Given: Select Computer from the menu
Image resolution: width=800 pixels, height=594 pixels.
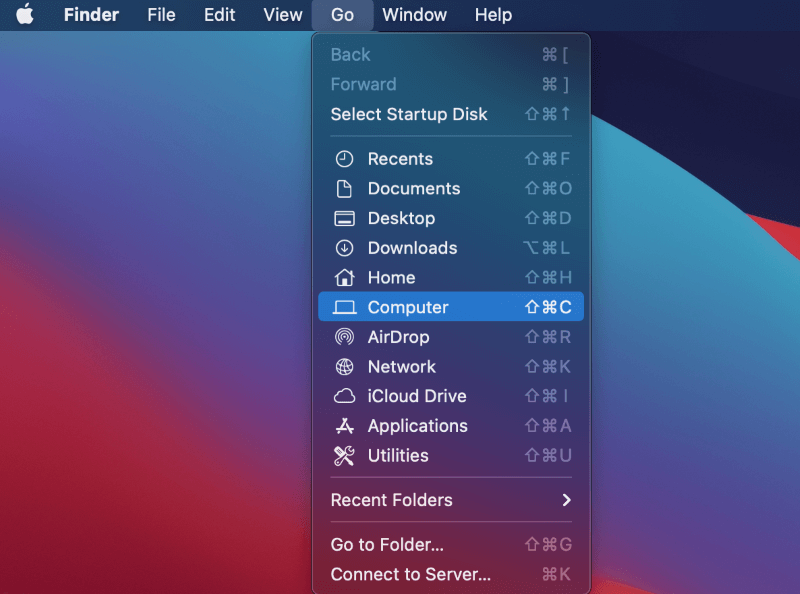Looking at the screenshot, I should click(409, 307).
